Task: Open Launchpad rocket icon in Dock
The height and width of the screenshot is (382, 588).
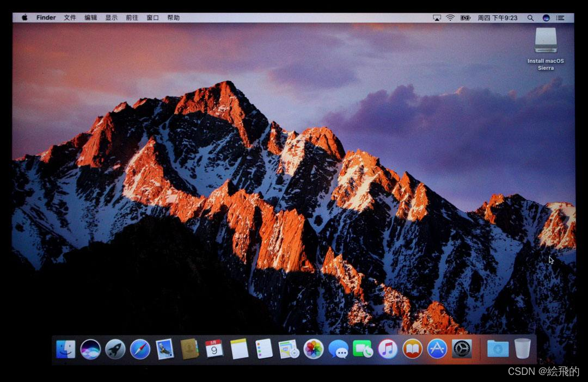Action: (115, 349)
